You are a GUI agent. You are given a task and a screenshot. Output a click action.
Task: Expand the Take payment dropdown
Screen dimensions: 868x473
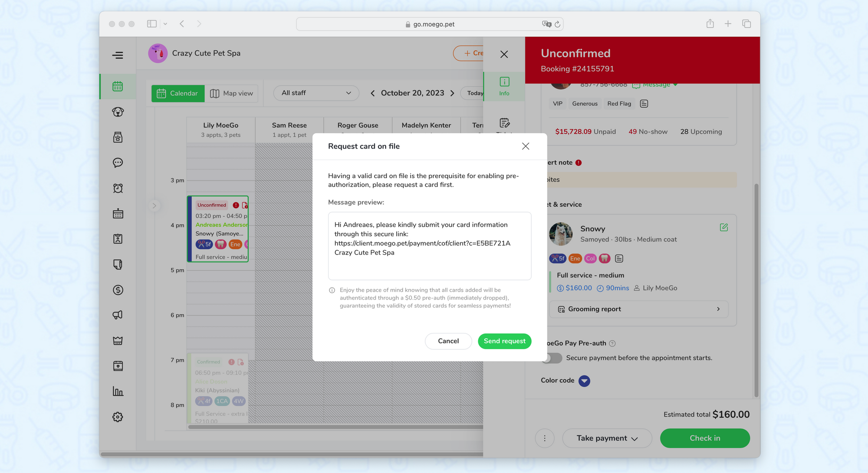(607, 438)
